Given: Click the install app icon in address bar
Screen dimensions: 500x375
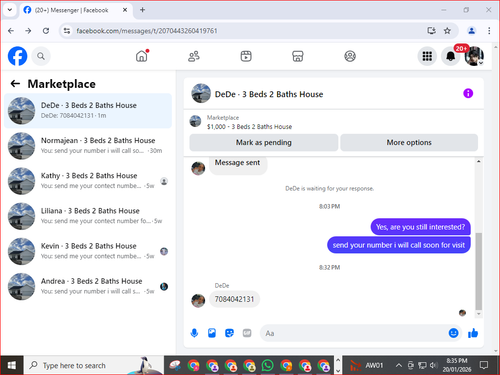Looking at the screenshot, I should click(431, 31).
